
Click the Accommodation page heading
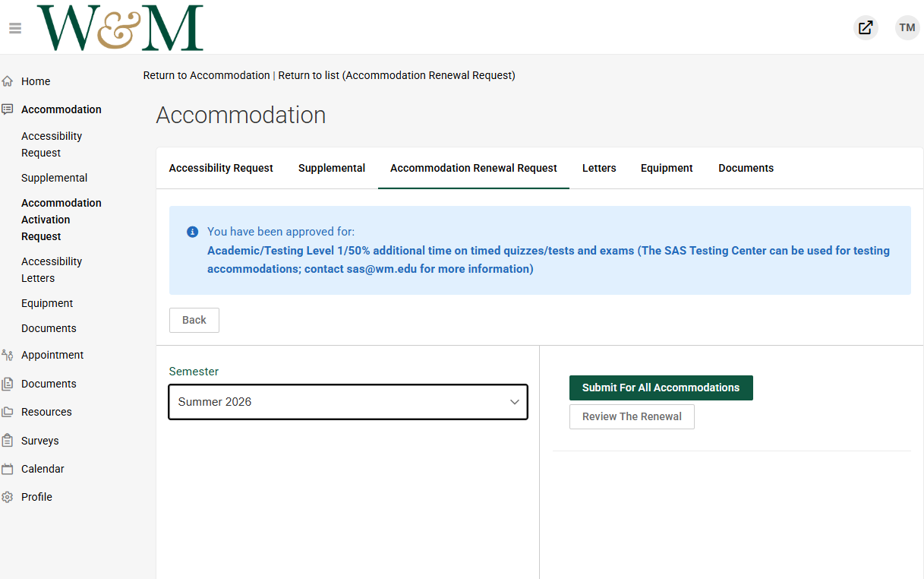tap(241, 115)
